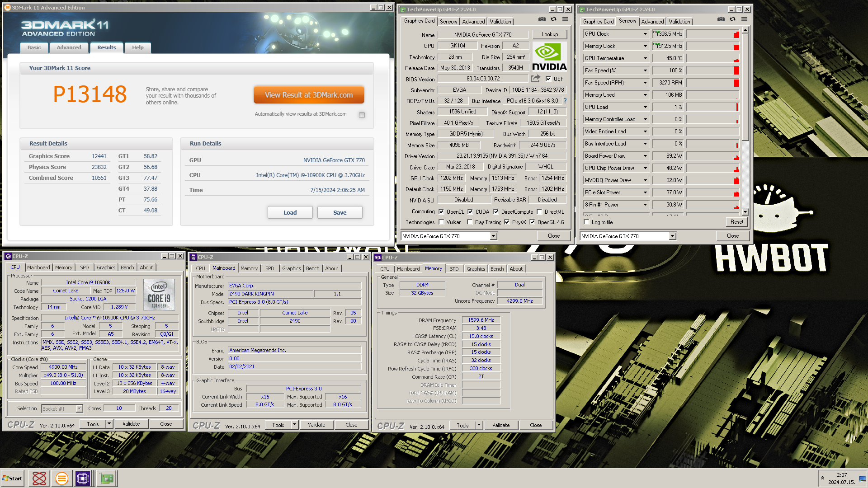
Task: Switch to Basic tab in 3DMark 11
Action: (34, 47)
